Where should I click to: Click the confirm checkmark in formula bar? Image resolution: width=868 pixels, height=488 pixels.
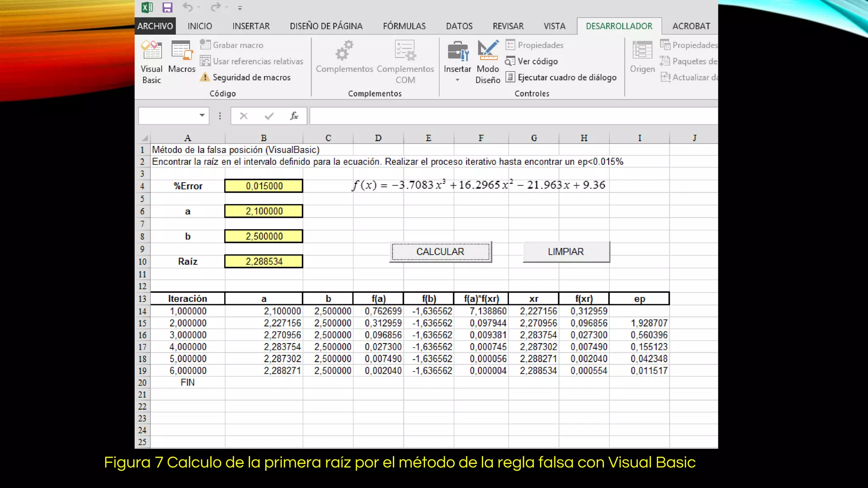(x=269, y=116)
